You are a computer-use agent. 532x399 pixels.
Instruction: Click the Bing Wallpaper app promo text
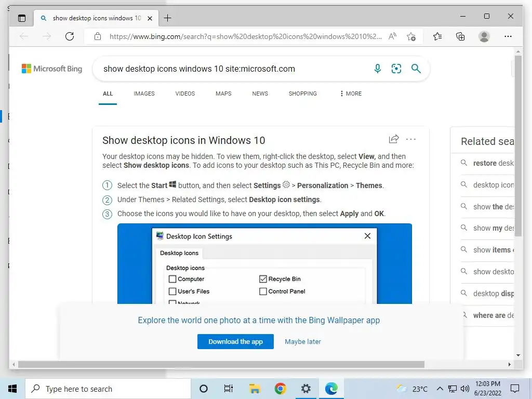pyautogui.click(x=259, y=320)
